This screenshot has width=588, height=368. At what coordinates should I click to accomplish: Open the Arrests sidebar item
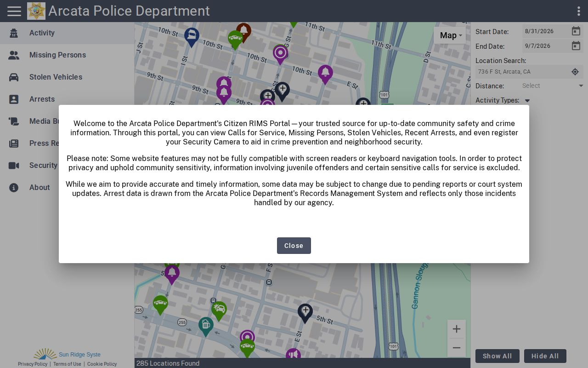67,99
